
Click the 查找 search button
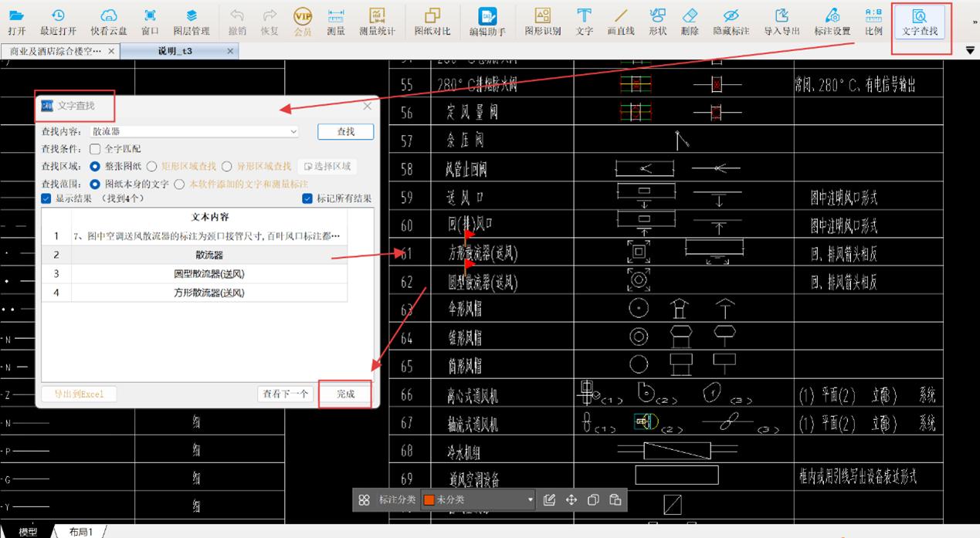(345, 132)
